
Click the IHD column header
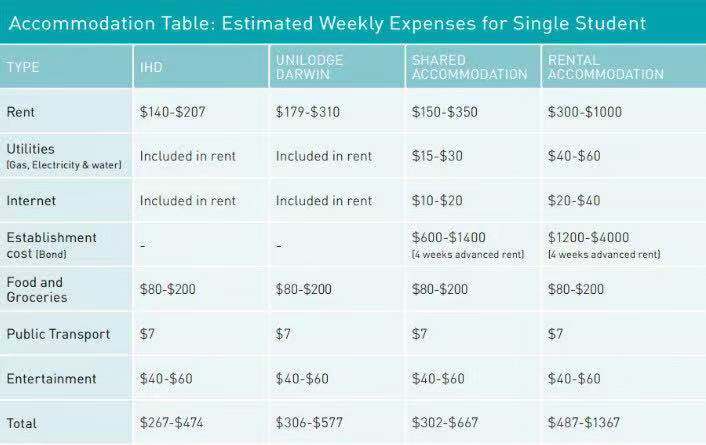(x=154, y=67)
